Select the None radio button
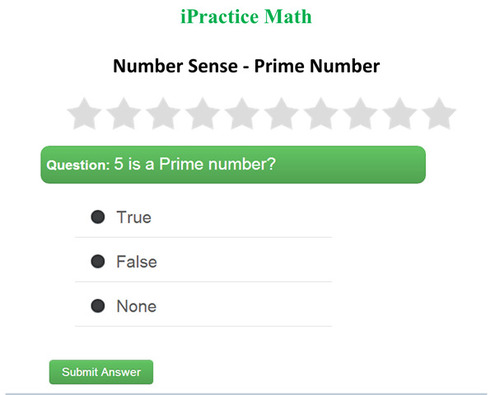 tap(98, 306)
